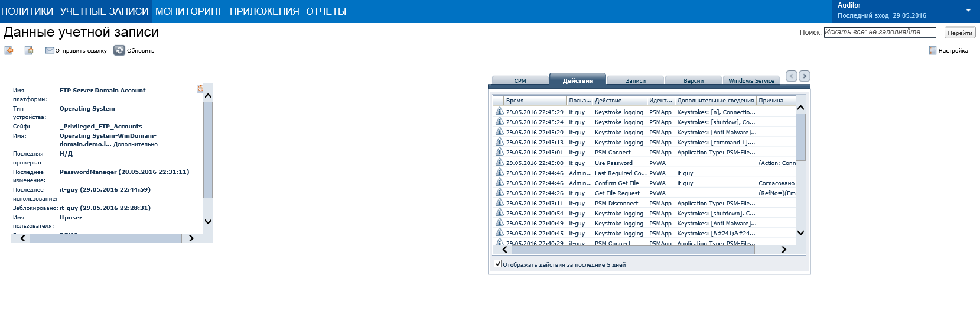Click '_Privileged_FTP_Accounts' safe value
The height and width of the screenshot is (323, 980).
coord(101,127)
